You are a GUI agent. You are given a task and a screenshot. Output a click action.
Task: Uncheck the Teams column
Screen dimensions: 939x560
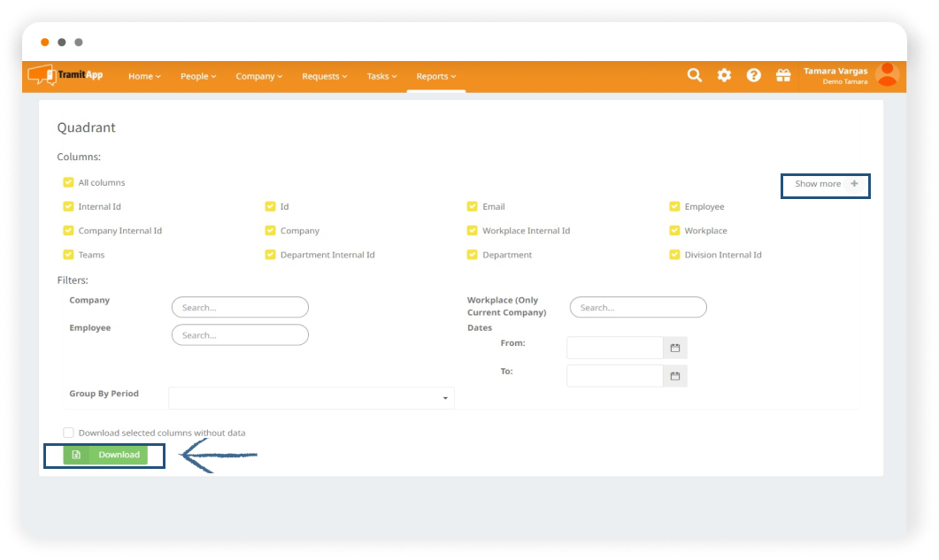tap(68, 255)
